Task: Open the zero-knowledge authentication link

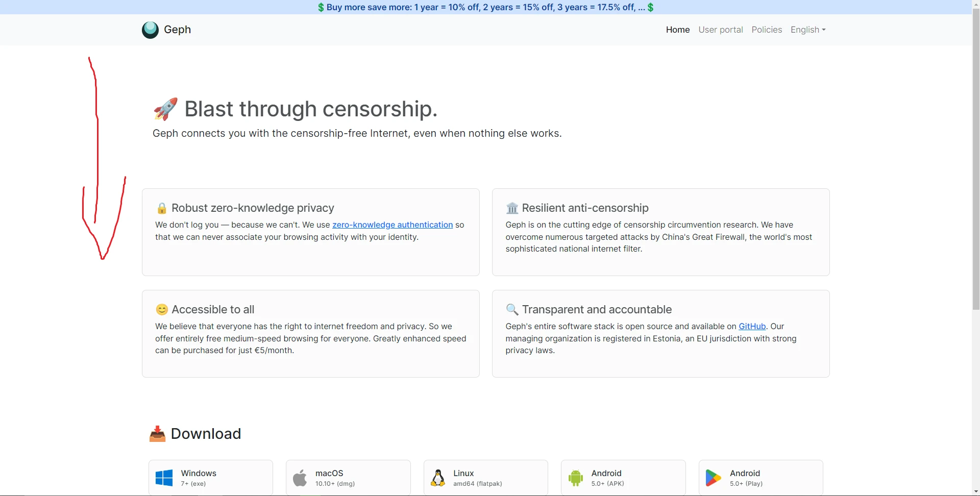Action: 392,225
